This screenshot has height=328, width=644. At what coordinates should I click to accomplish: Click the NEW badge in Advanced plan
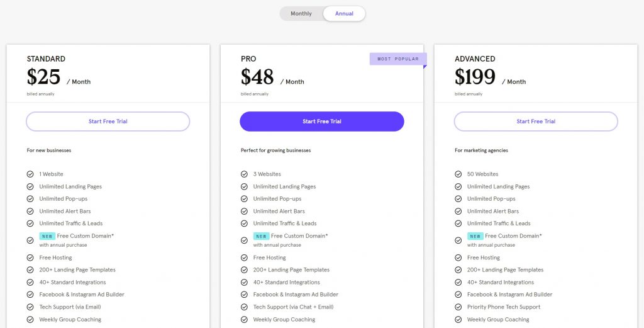pos(475,236)
